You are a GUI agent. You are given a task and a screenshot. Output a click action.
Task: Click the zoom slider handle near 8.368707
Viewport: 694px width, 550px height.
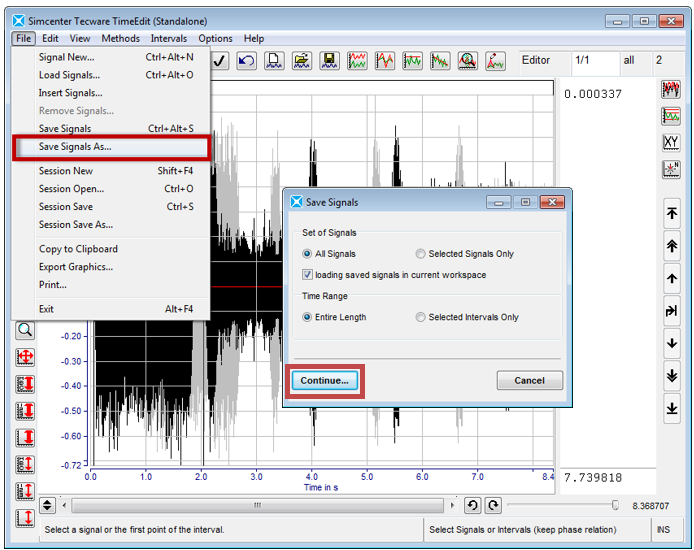point(615,505)
